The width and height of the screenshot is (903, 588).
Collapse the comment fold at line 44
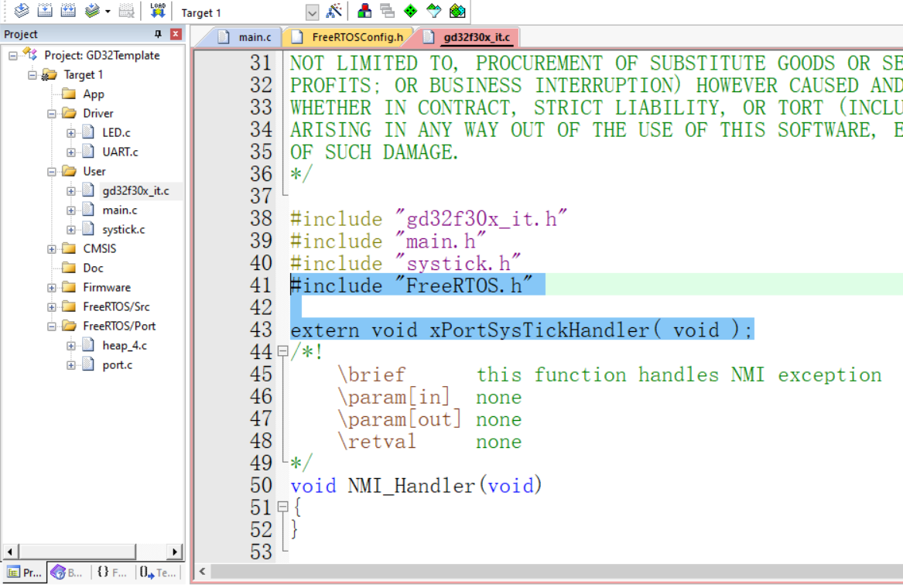click(282, 350)
